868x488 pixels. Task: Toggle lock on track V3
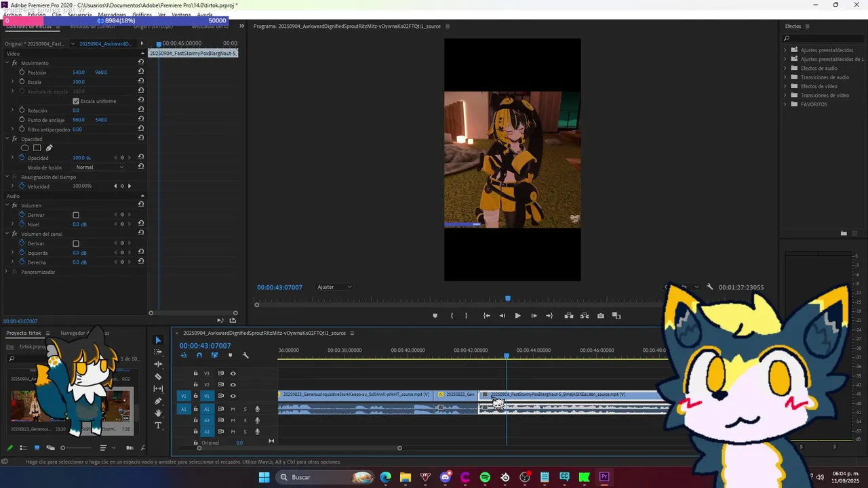[x=195, y=373]
